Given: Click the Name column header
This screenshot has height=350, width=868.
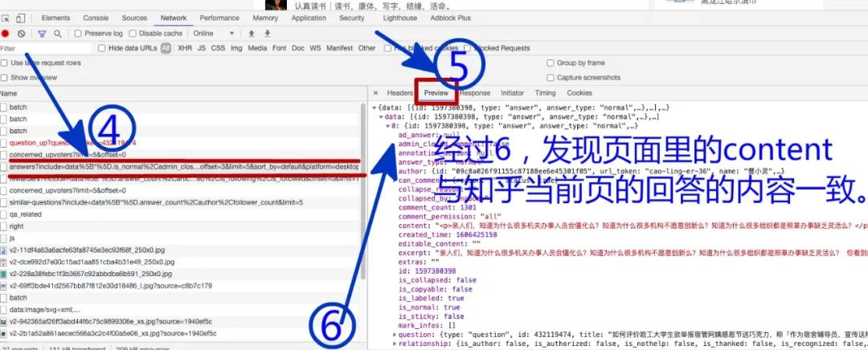Looking at the screenshot, I should [180, 93].
